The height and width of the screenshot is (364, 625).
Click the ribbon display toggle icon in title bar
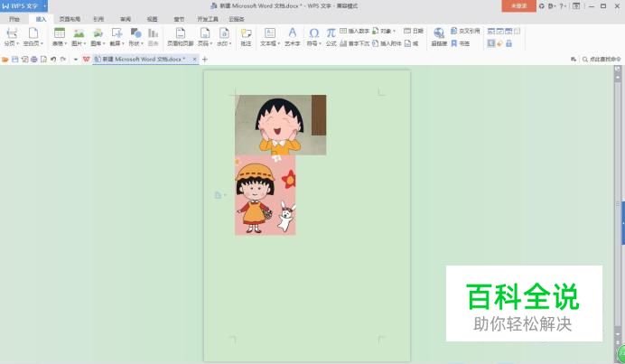point(576,6)
